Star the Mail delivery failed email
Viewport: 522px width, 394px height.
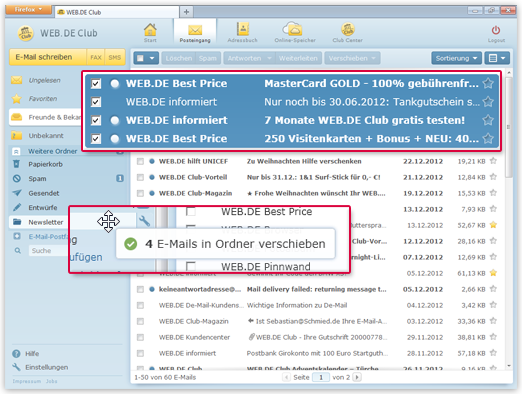(493, 289)
